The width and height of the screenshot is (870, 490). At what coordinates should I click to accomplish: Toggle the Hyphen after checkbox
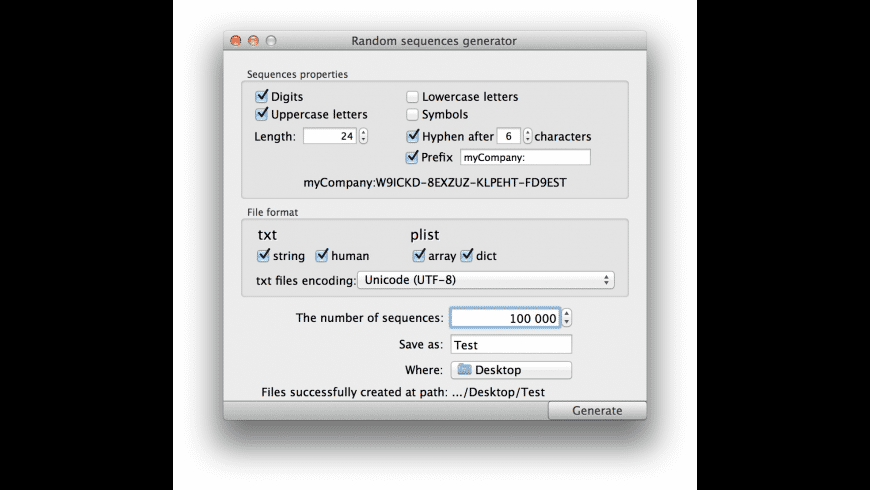[x=412, y=136]
